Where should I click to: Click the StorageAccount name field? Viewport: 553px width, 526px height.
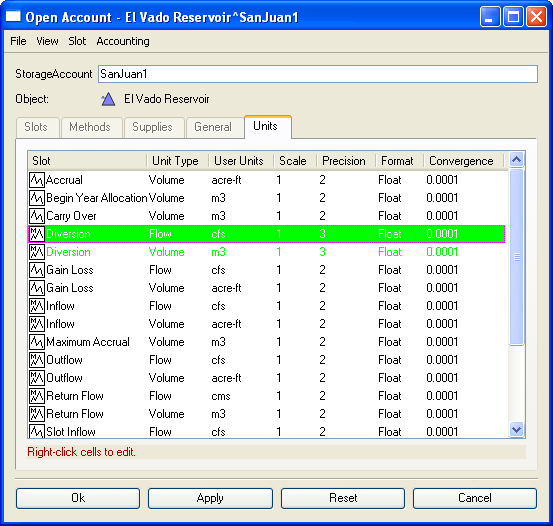[318, 74]
